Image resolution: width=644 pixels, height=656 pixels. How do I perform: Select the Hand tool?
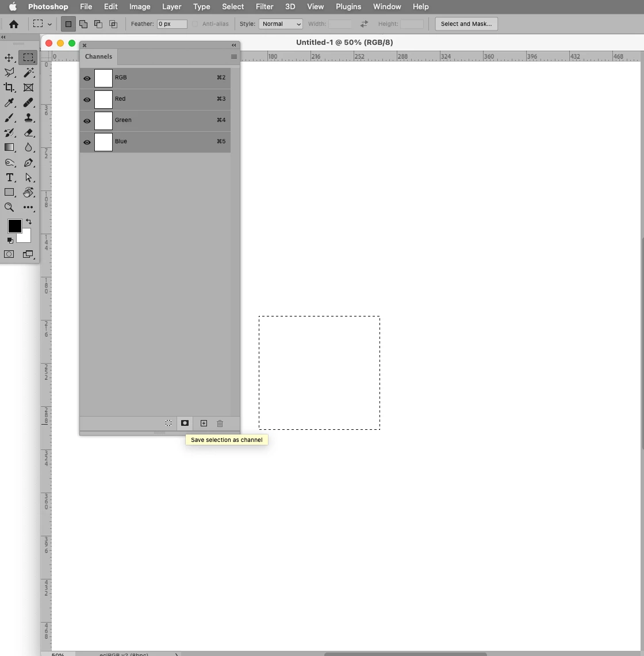click(28, 192)
